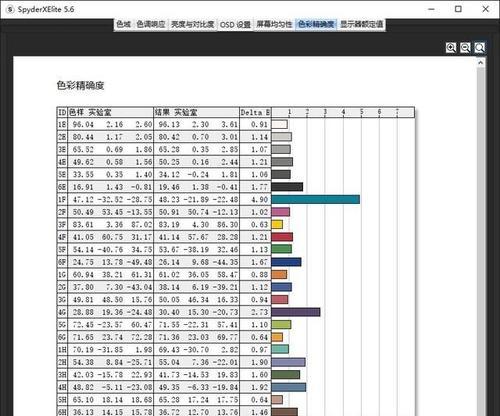Click sample value 49.62 in row 4E
Screen dimensions: 500x416
(83, 162)
